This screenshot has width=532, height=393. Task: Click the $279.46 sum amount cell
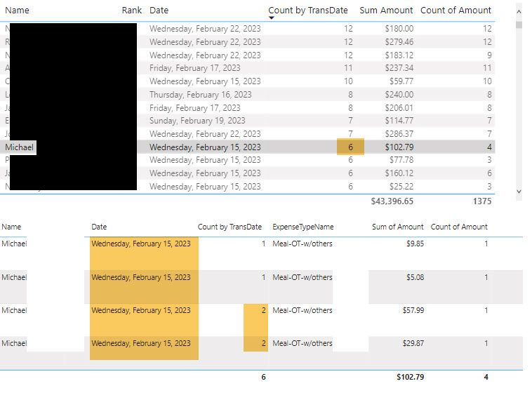(x=399, y=42)
